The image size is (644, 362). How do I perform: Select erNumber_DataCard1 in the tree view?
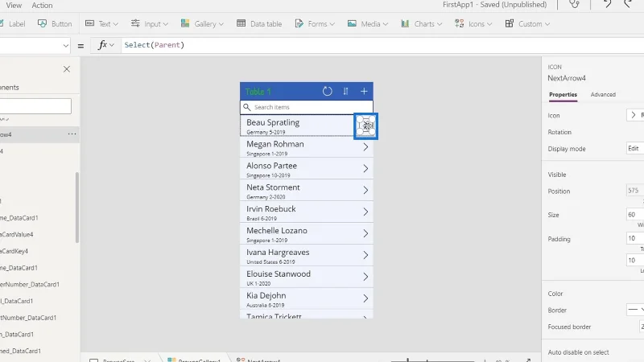(30, 285)
